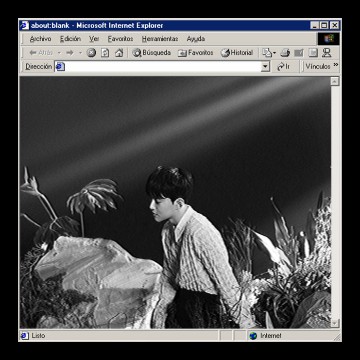The width and height of the screenshot is (360, 360).
Task: Click the vertical scrollbar track
Action: 335,202
